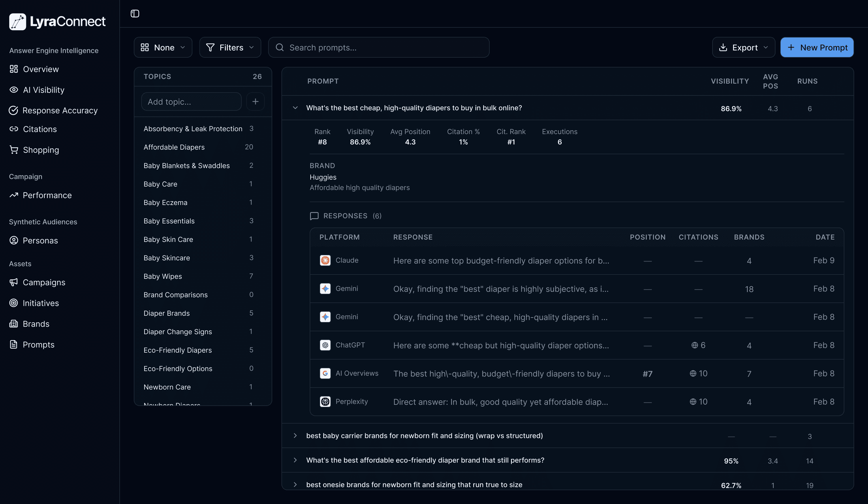
Task: Collapse the cheap bulk diapers prompt row
Action: [295, 108]
